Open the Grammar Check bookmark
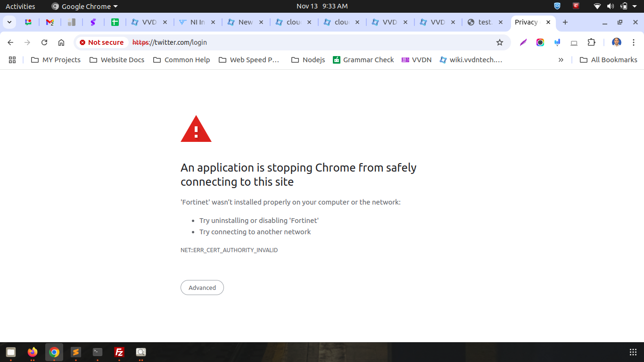 coord(363,60)
